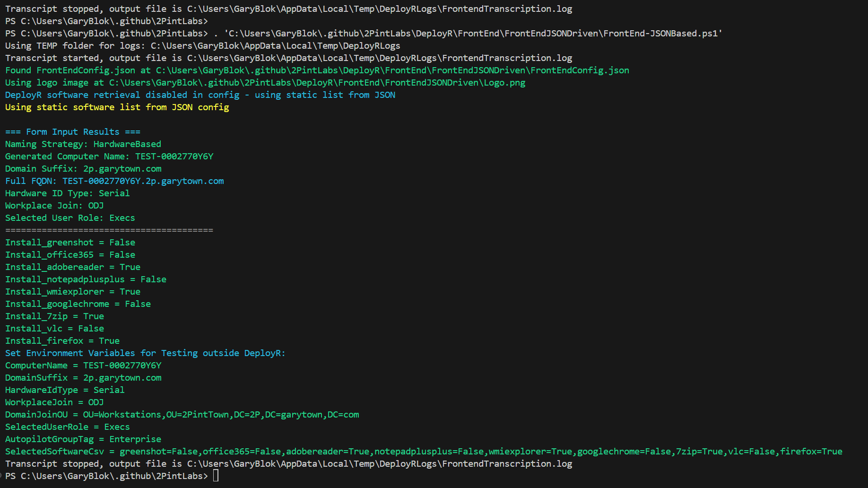
Task: Click the Form Input Results heading
Action: click(x=73, y=132)
